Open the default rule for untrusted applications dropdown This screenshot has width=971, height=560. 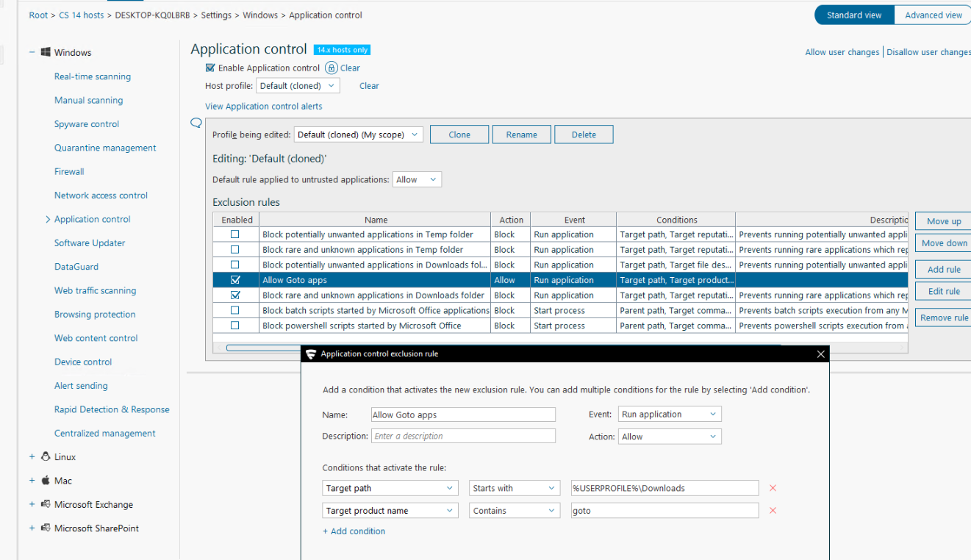418,179
